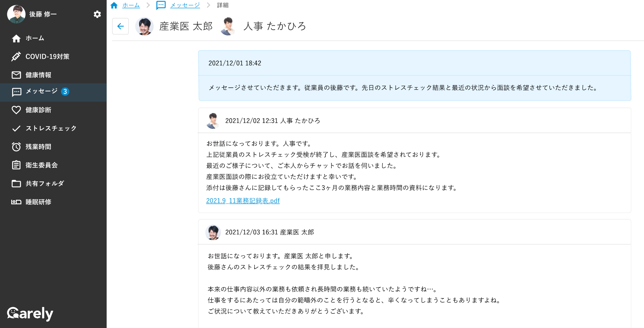Open 睡眠研修 in the sidebar
Image resolution: width=644 pixels, height=328 pixels.
[x=38, y=202]
